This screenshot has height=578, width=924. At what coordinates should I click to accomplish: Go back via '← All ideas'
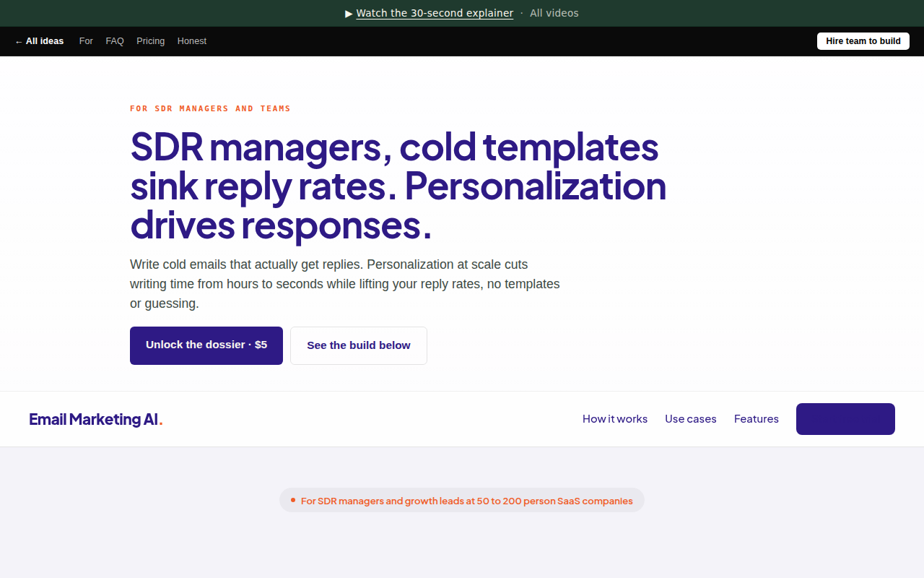click(39, 41)
